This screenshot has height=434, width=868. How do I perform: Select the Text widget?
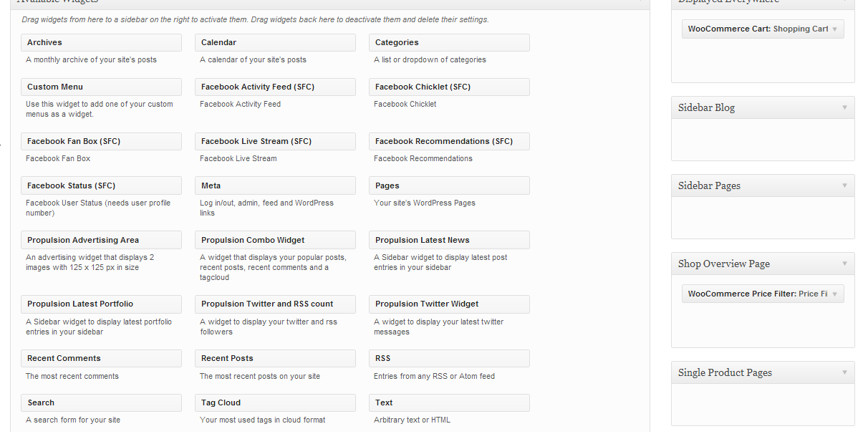click(449, 403)
